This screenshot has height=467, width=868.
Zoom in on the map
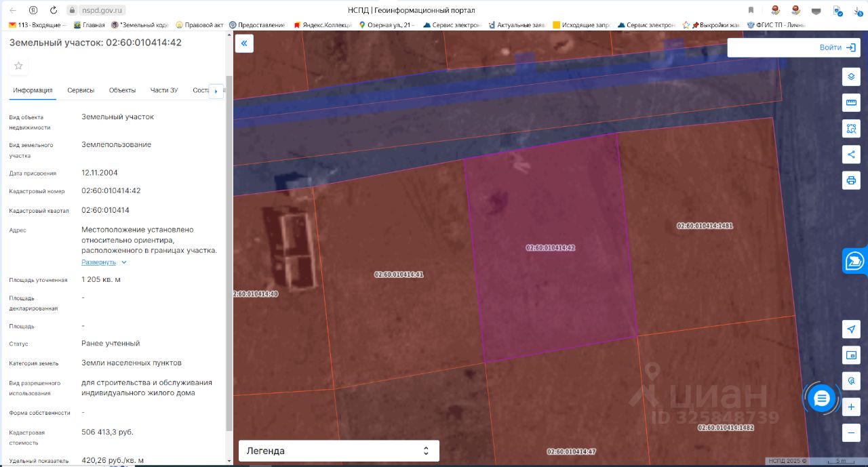(851, 407)
